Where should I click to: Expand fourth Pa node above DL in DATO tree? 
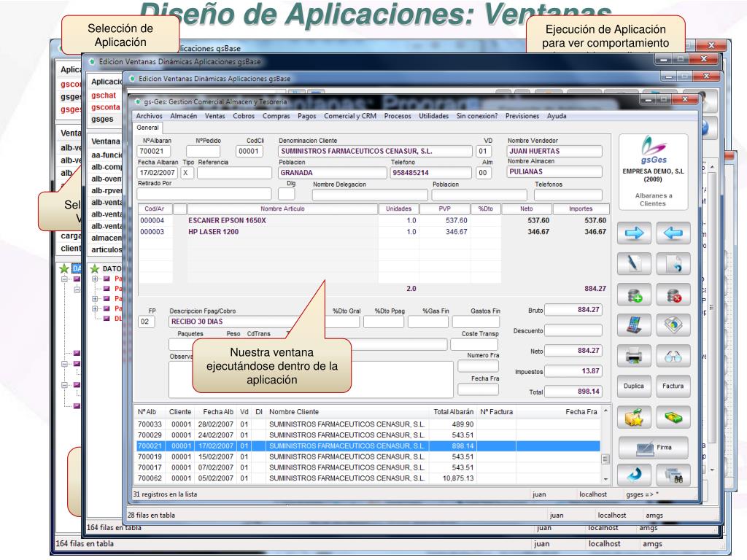(x=96, y=308)
